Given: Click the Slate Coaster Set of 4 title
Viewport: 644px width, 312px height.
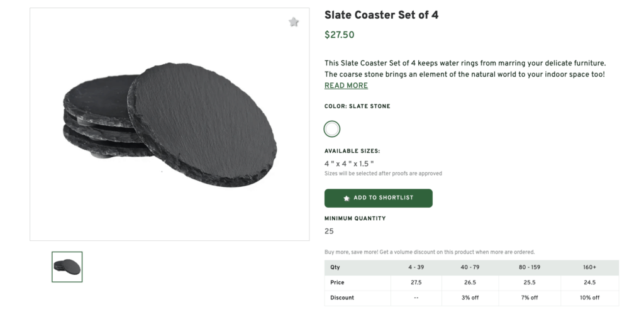Looking at the screenshot, I should point(381,15).
